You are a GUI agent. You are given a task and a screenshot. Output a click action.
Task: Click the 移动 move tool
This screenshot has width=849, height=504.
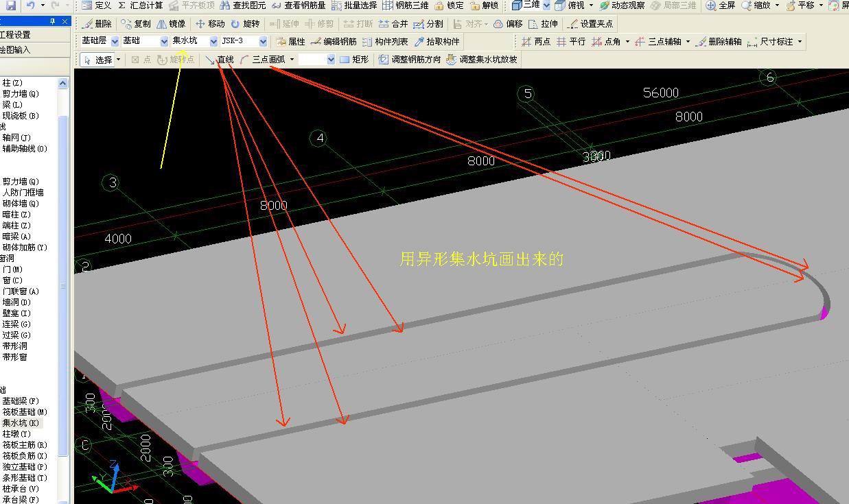(x=210, y=23)
